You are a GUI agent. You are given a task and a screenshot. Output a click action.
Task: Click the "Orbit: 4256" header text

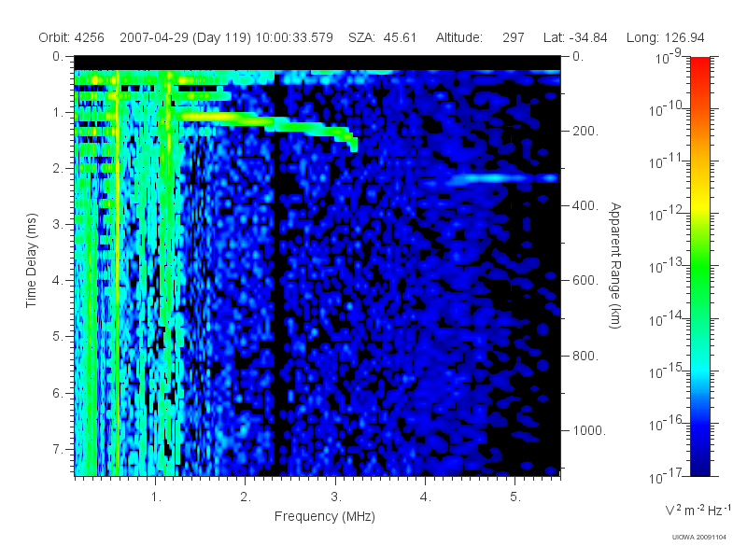[x=71, y=37]
